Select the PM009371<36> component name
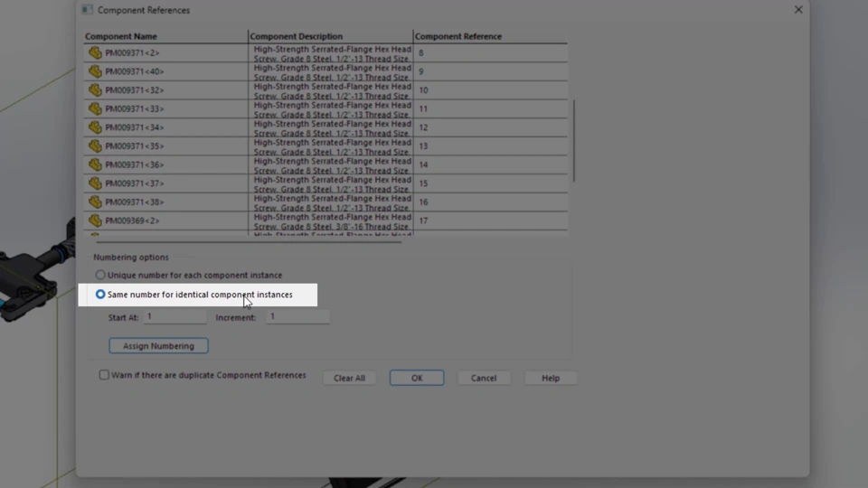 (135, 164)
